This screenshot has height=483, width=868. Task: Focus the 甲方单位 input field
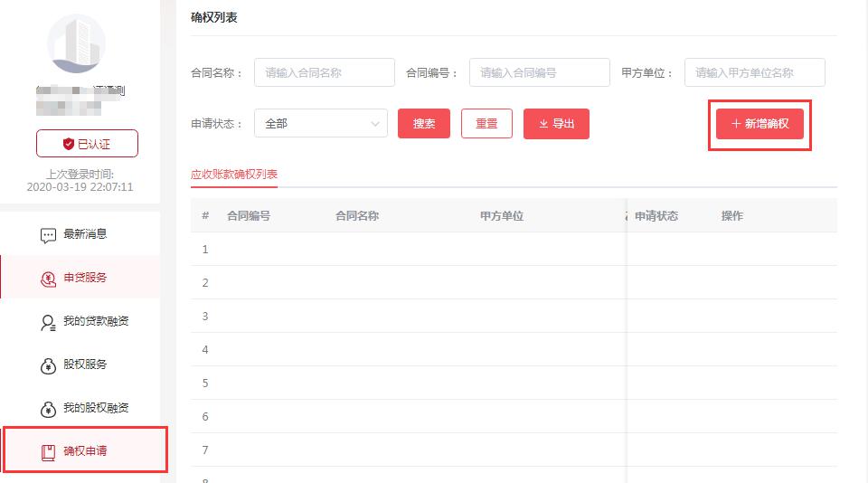(755, 72)
